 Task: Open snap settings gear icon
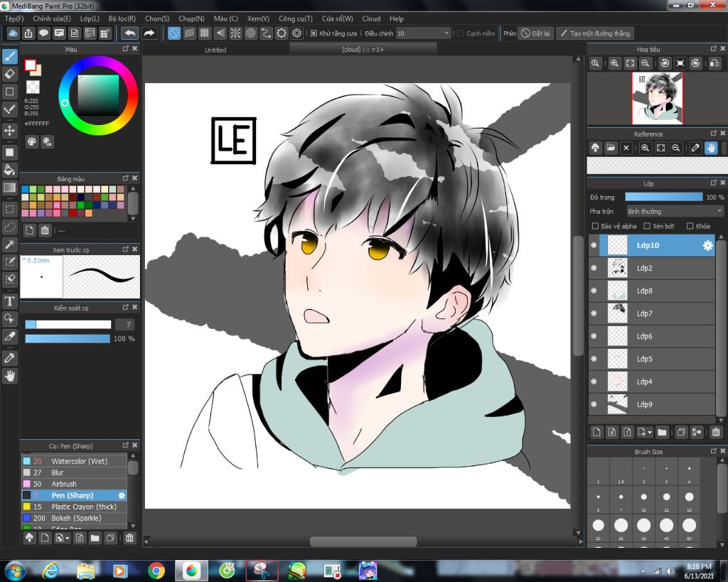click(x=296, y=33)
